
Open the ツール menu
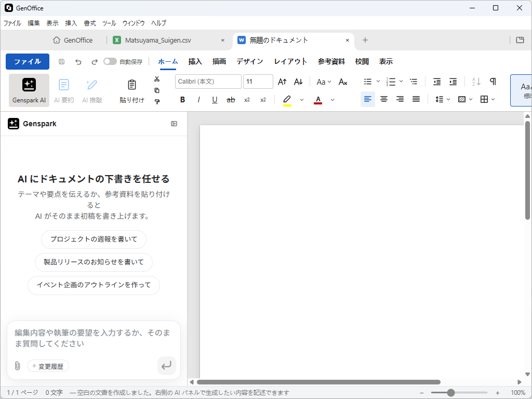click(109, 23)
